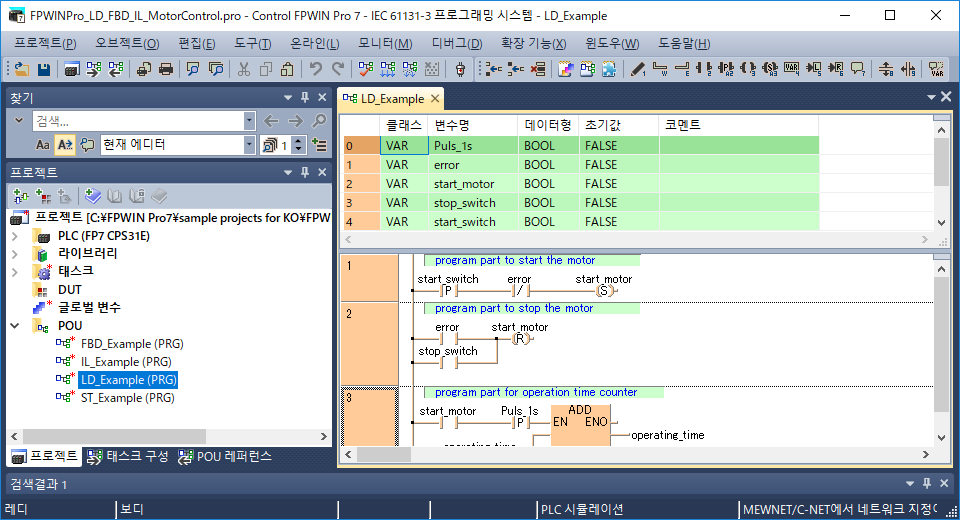Open the 찾기 panel options dropdown arrow
The height and width of the screenshot is (520, 960).
click(x=288, y=97)
